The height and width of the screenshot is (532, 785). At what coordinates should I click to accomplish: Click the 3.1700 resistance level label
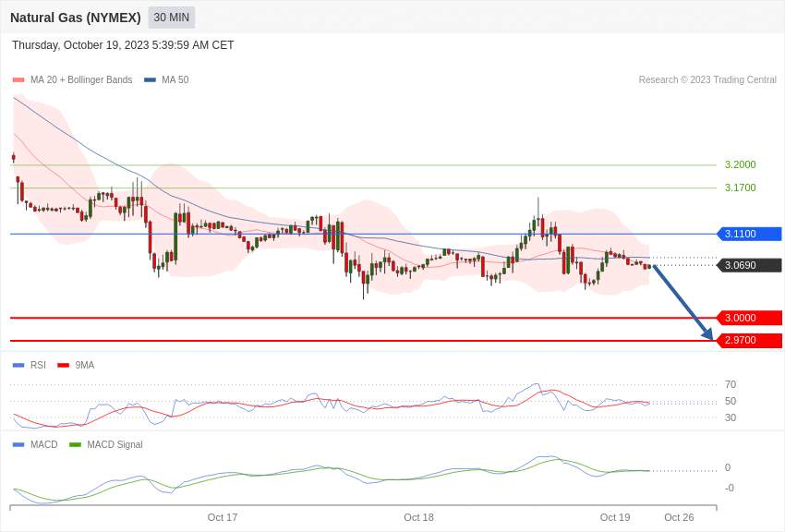(x=741, y=187)
